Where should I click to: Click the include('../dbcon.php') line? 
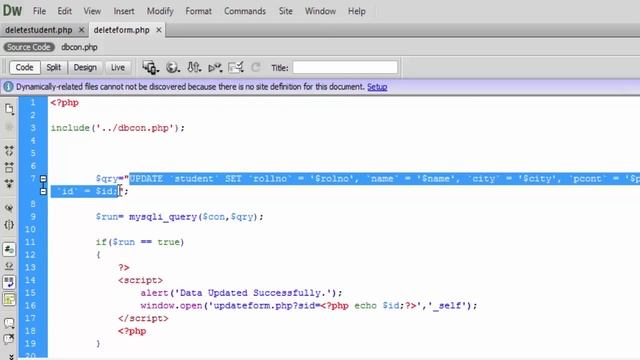(x=118, y=128)
